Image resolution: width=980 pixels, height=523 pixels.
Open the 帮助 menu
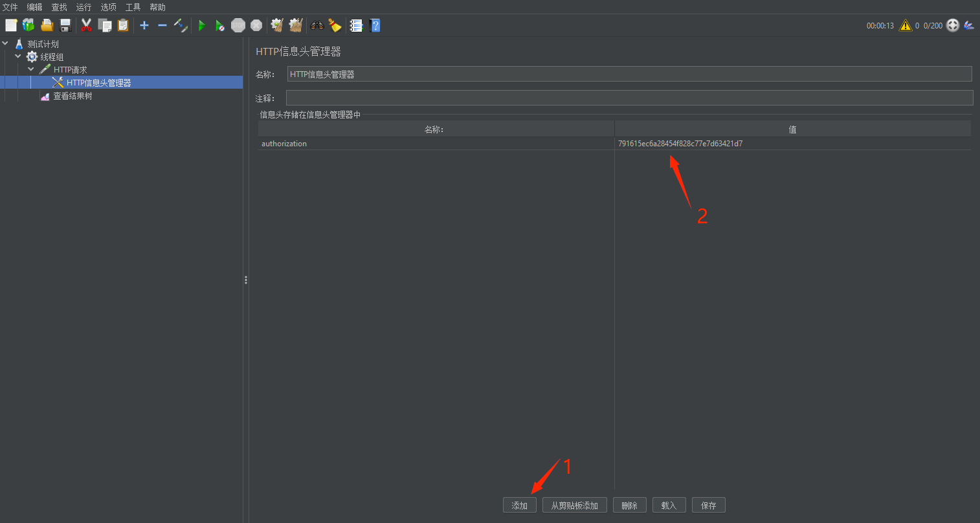coord(157,7)
